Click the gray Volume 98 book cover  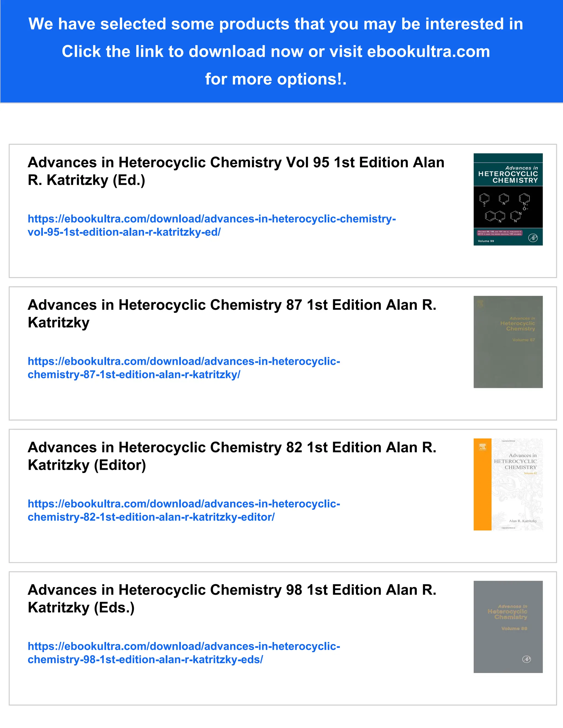[x=508, y=627]
